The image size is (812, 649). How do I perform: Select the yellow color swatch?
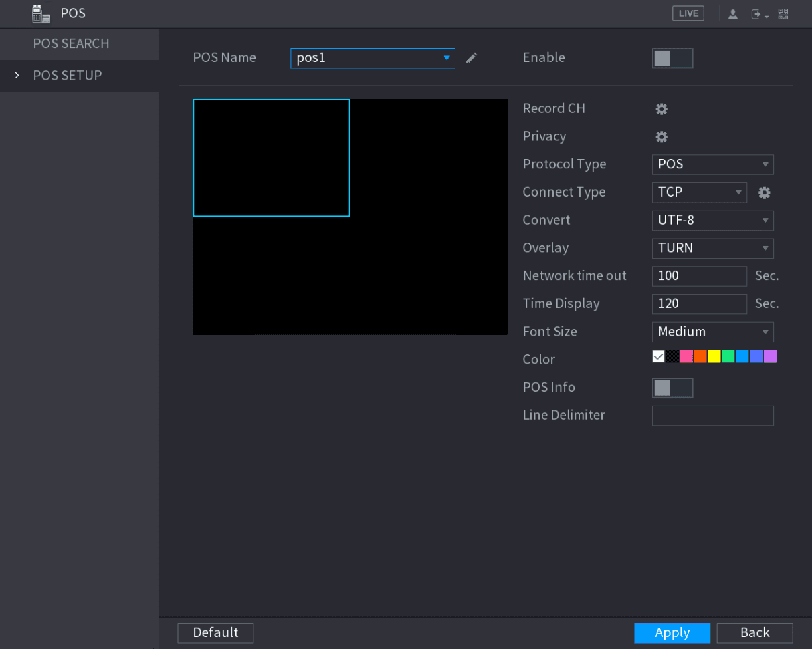714,356
